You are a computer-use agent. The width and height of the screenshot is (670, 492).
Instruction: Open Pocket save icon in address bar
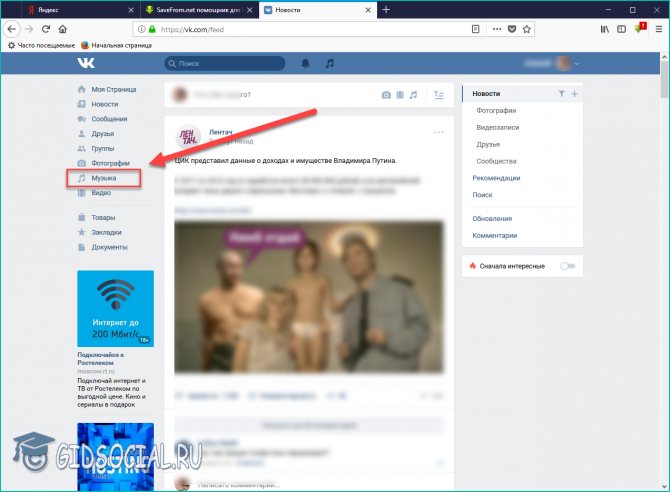click(512, 29)
